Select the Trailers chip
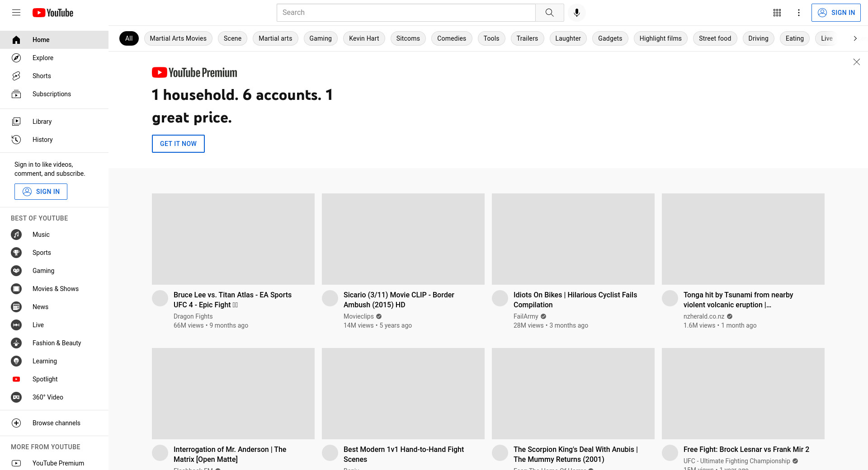The height and width of the screenshot is (470, 868). click(x=527, y=38)
